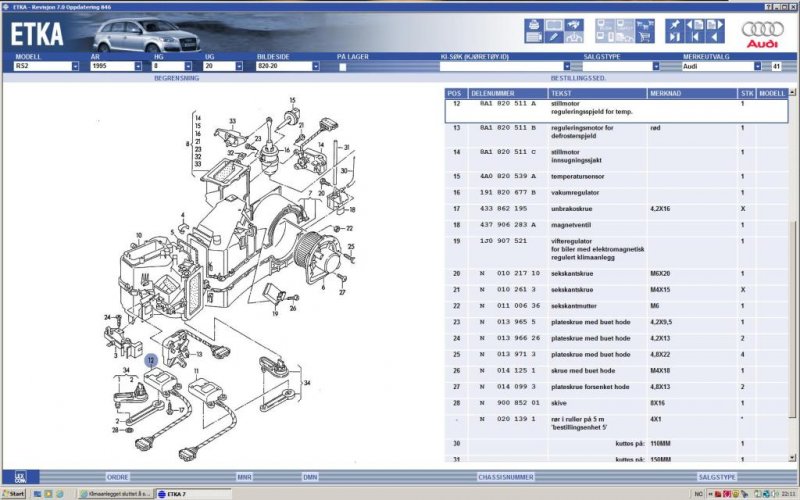Click the pushpin icon in toolbar
Viewport: 800px width, 500px height.
point(674,24)
